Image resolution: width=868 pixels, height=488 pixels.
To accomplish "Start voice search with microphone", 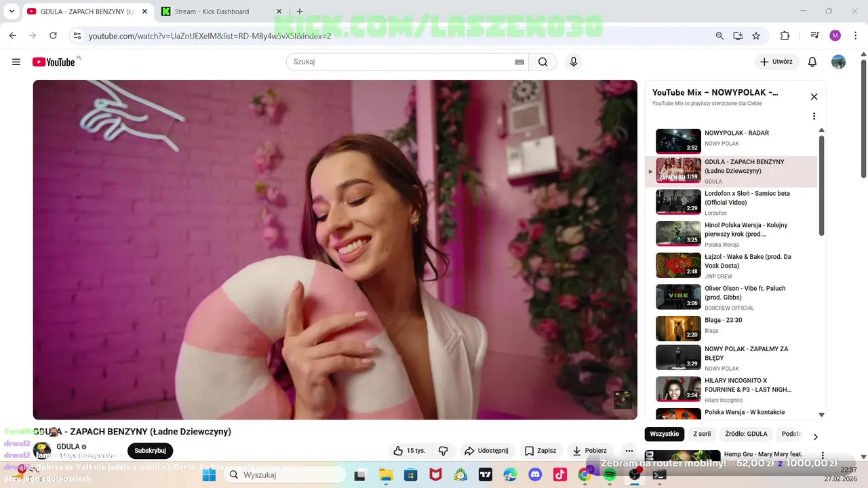I will 574,62.
